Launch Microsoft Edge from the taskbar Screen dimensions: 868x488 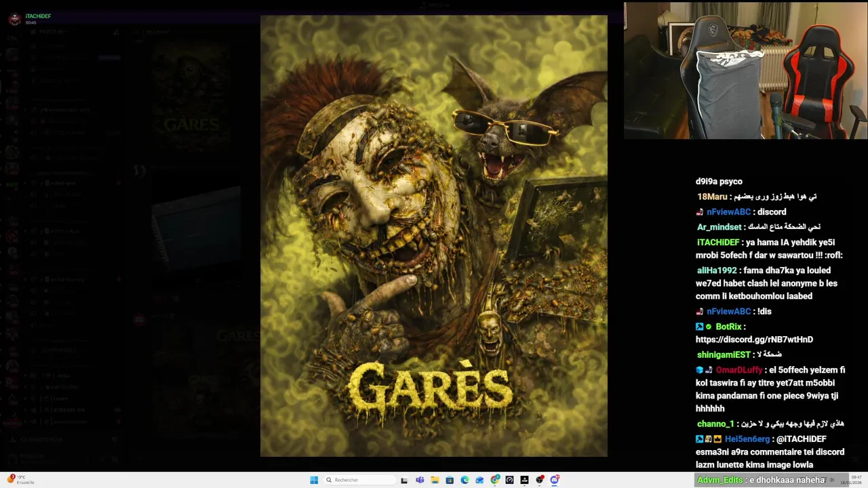[465, 480]
